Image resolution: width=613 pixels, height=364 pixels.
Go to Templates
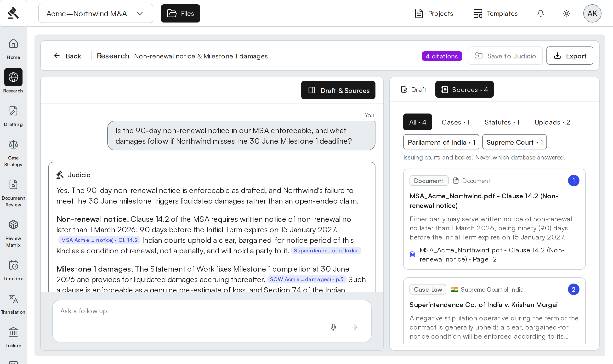495,13
